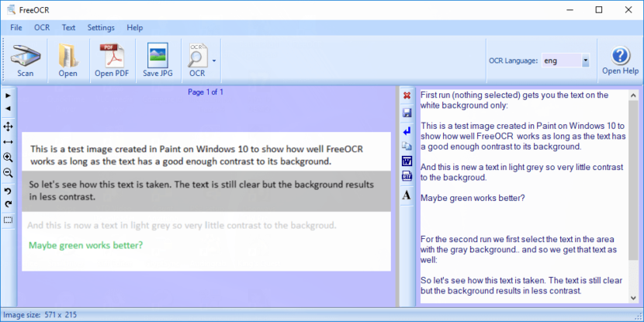644x322 pixels.
Task: Click the text panel vertical scrollbar
Action: 633,194
